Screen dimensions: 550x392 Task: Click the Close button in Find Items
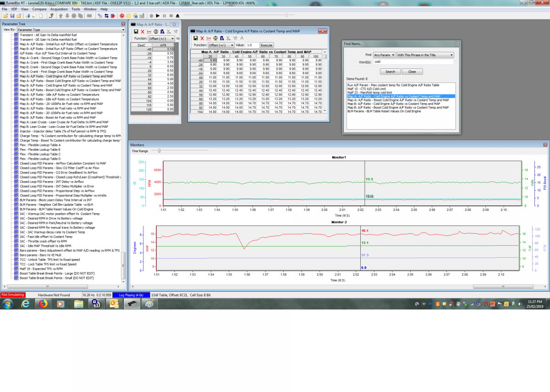412,72
